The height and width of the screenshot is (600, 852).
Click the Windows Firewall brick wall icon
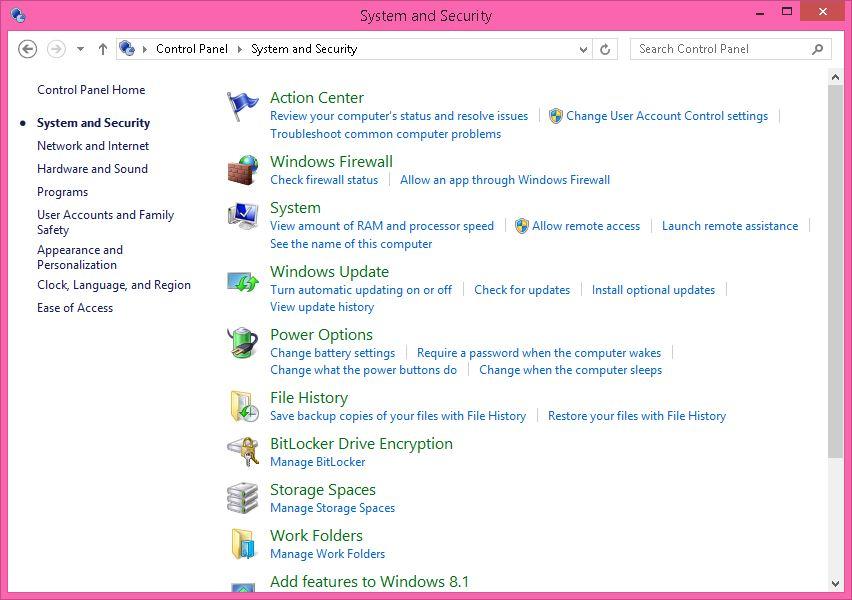coord(242,170)
